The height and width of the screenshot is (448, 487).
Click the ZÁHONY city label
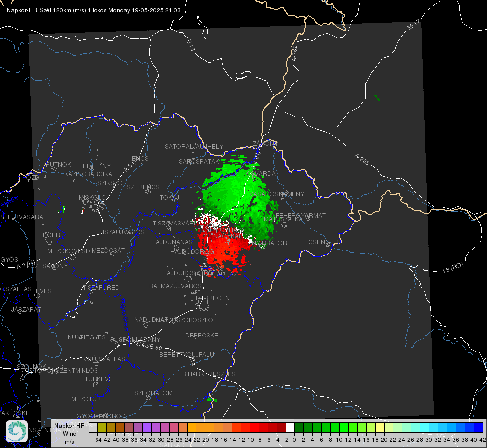[265, 144]
